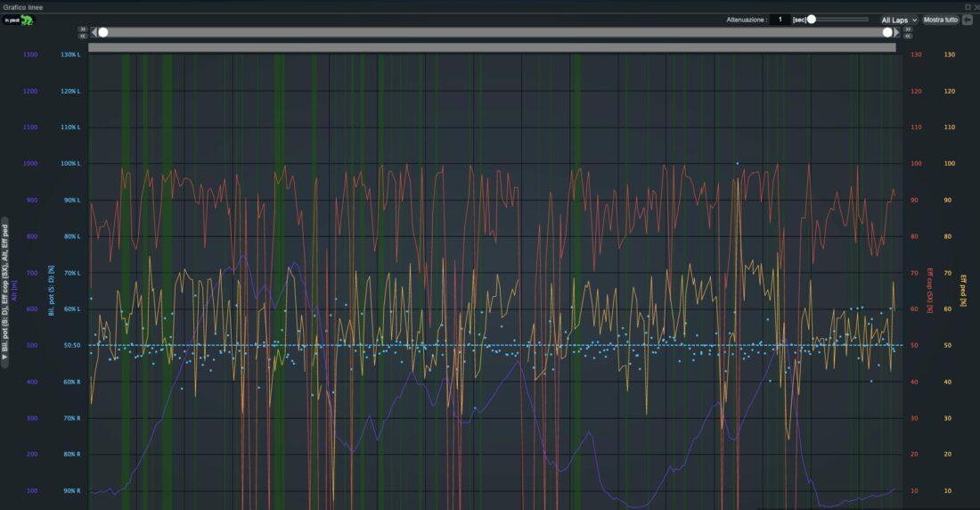Click the right handle of the range slider
980x510 pixels.
point(887,32)
